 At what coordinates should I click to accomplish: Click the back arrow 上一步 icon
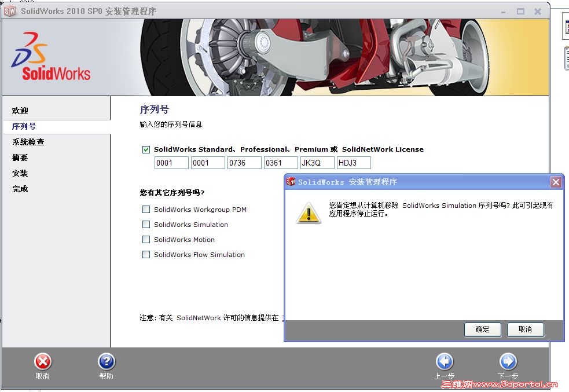coord(444,361)
